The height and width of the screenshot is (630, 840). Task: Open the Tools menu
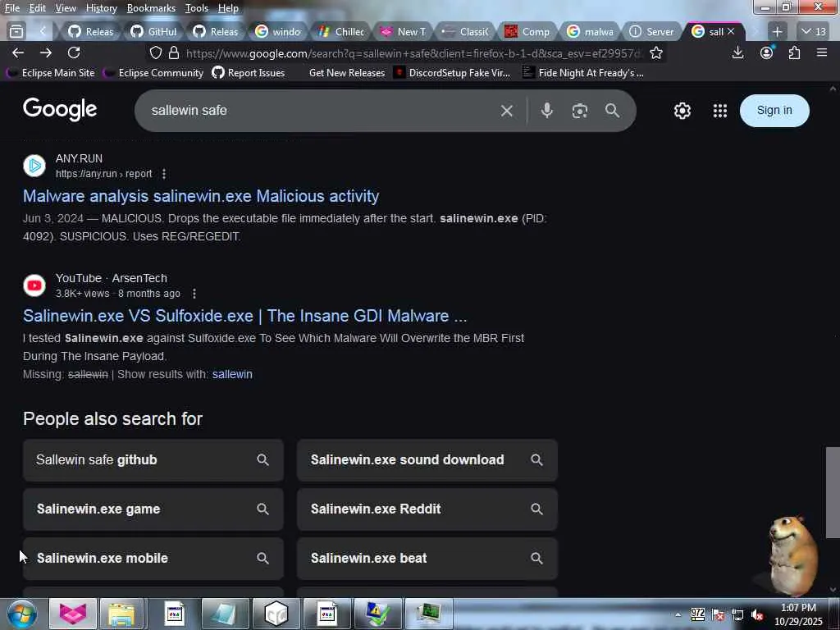197,8
